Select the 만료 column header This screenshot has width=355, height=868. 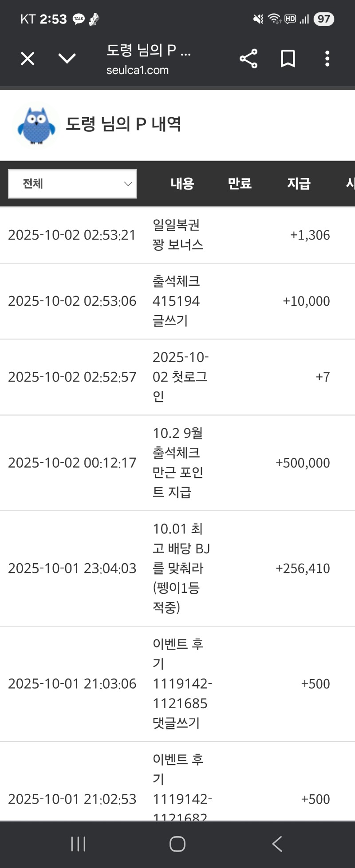[240, 184]
